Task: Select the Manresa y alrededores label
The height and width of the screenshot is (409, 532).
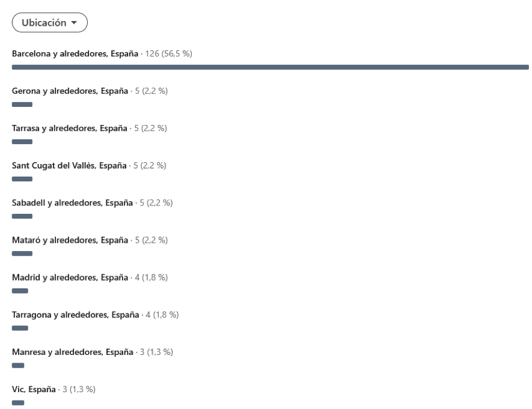Action: point(72,352)
